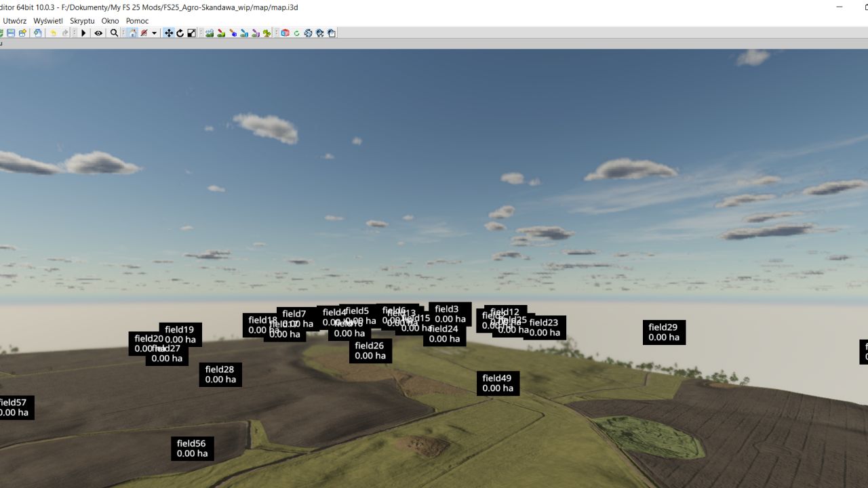The image size is (868, 488).
Task: Click the field3 label in viewport
Action: point(450,314)
